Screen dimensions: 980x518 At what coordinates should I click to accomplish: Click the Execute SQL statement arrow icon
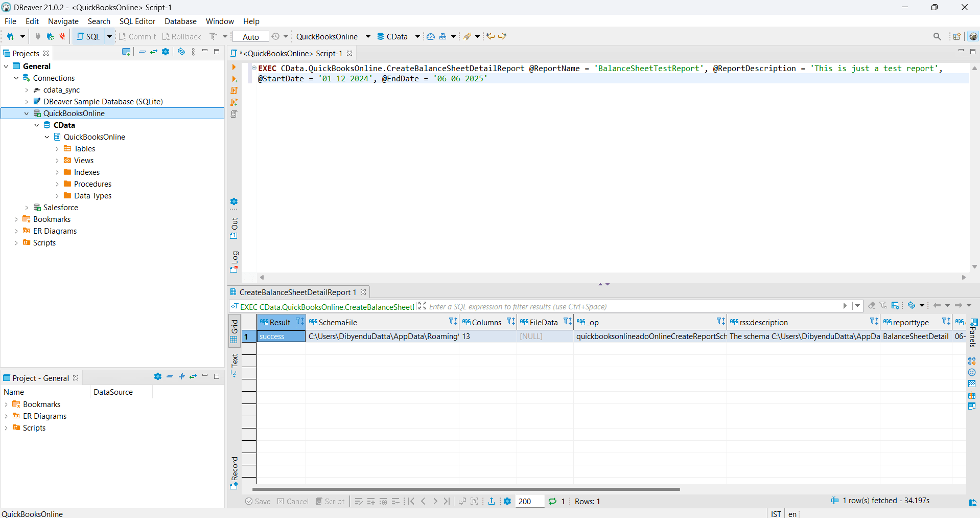(234, 67)
